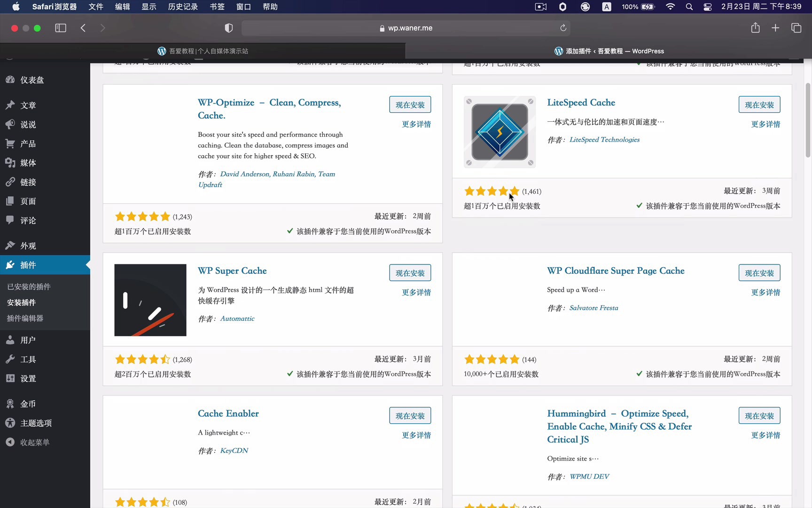Click the WP Super Cache plugin thumbnail
This screenshot has height=508, width=812.
[x=150, y=300]
